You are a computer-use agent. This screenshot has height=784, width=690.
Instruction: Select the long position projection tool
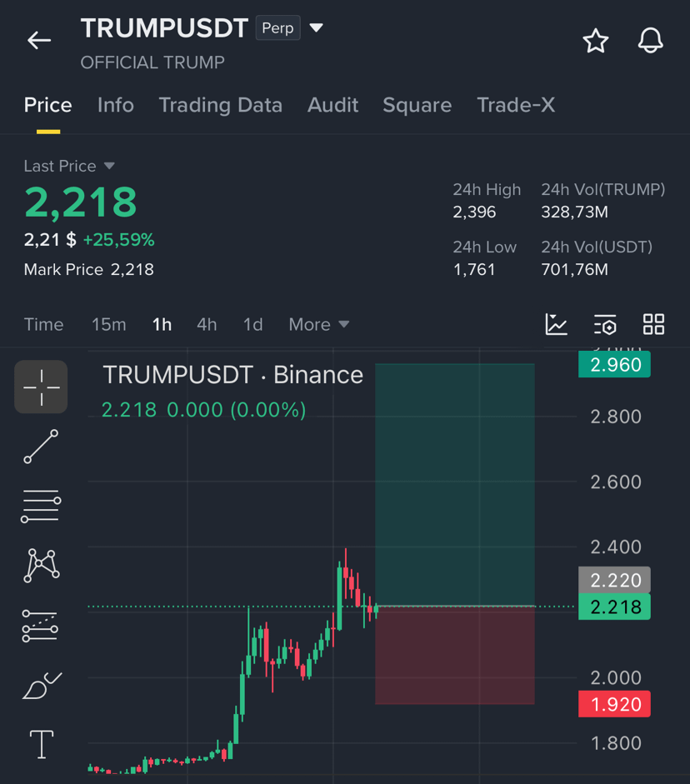pos(40,626)
